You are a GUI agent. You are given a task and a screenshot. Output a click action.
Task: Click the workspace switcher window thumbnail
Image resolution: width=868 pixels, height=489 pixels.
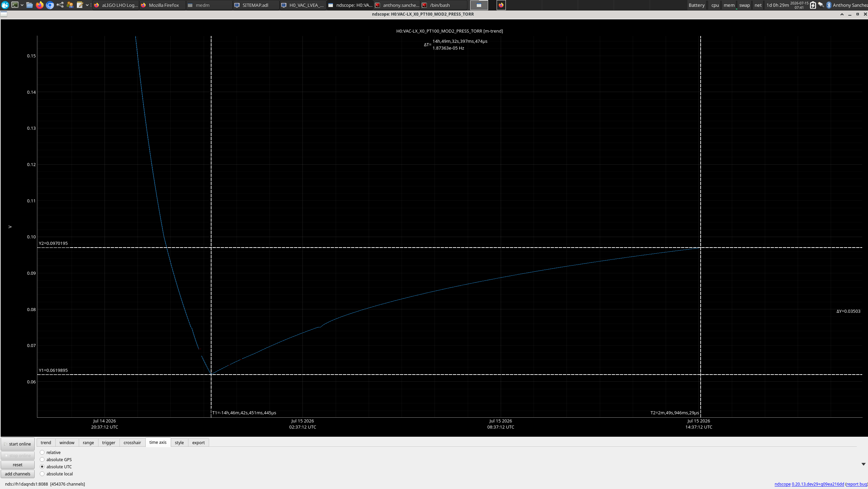479,5
